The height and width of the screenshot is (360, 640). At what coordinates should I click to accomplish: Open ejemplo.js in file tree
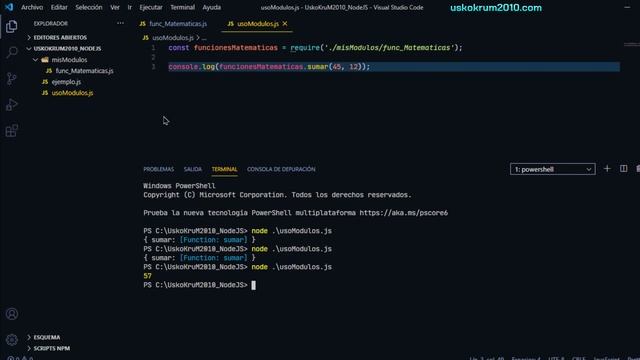[x=66, y=82]
